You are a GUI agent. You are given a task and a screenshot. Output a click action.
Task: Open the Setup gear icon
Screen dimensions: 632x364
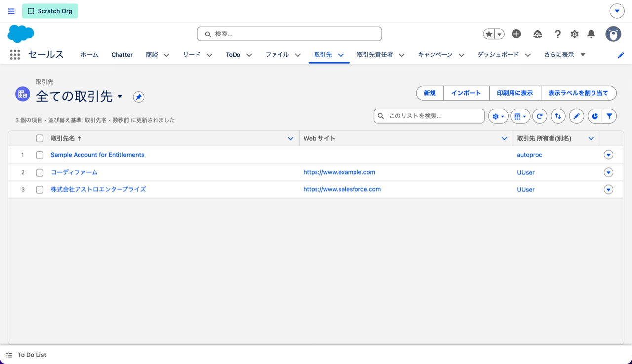pos(574,34)
